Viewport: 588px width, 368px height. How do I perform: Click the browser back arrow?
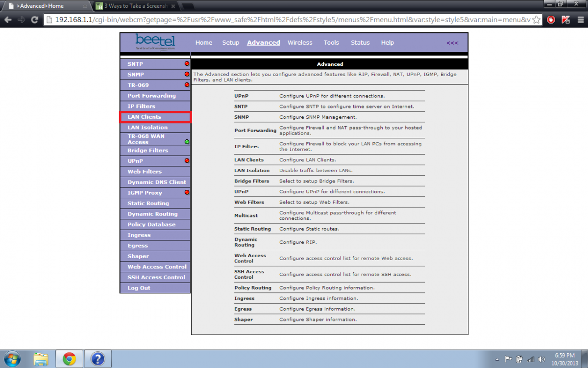coord(8,20)
